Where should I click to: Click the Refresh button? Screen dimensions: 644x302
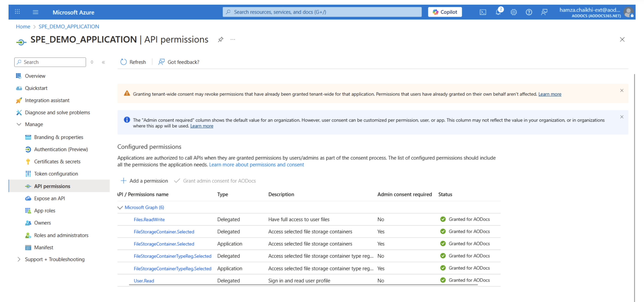(x=133, y=62)
